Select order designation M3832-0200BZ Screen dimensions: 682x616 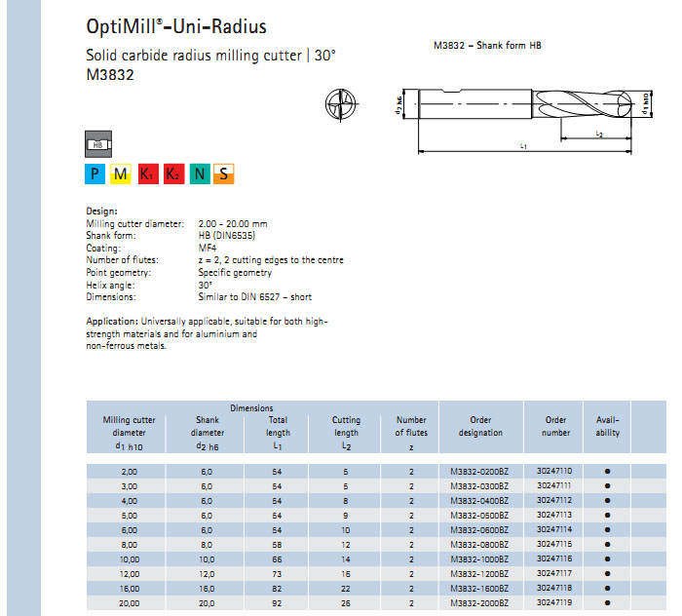(479, 471)
